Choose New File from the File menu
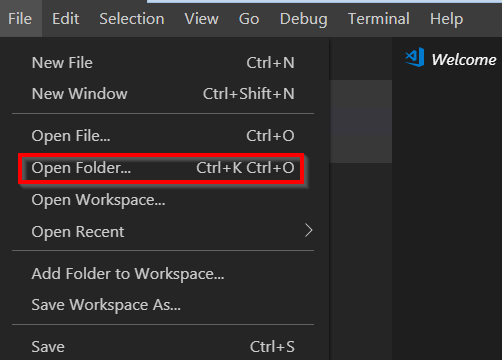502x360 pixels. (163, 63)
